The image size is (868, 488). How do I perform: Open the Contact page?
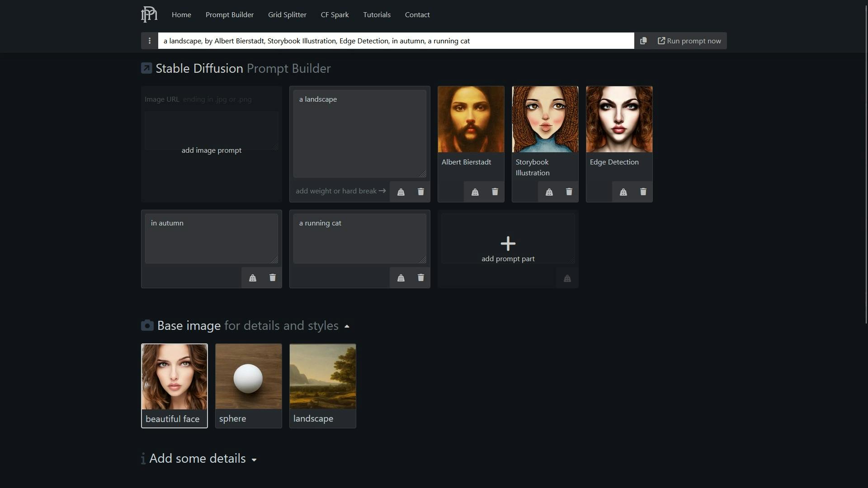[x=417, y=14]
